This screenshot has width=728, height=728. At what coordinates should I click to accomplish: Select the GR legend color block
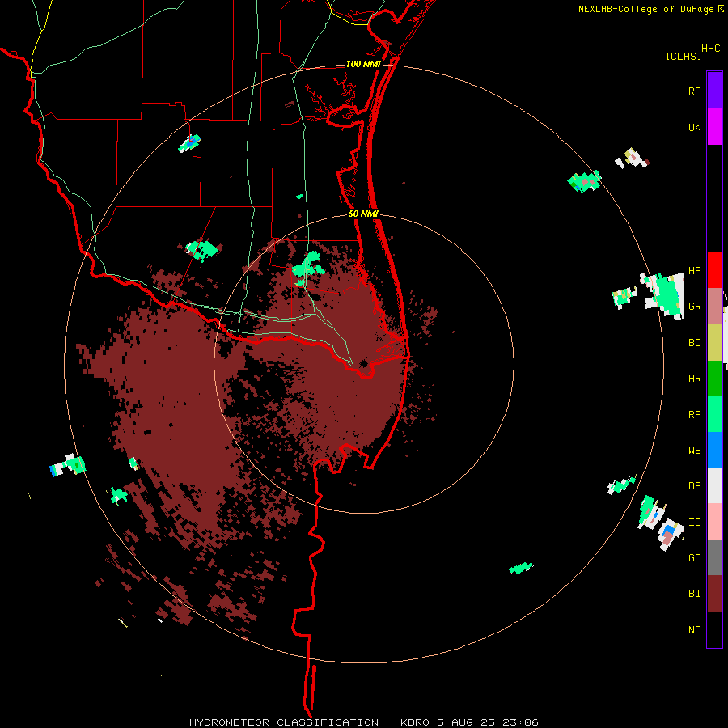(714, 307)
